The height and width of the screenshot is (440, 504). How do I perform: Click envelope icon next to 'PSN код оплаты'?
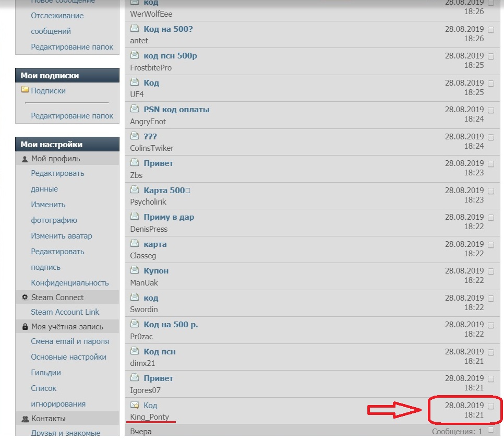point(135,110)
